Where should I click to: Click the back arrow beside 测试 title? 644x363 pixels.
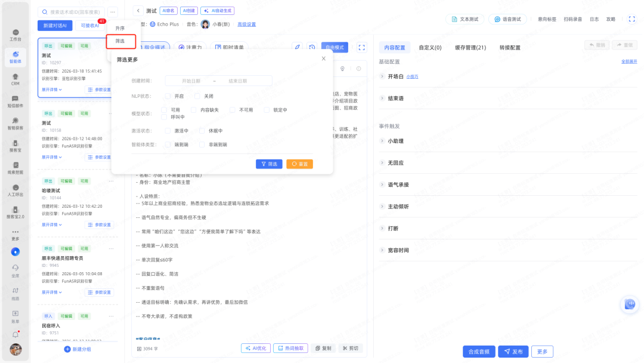tap(138, 11)
